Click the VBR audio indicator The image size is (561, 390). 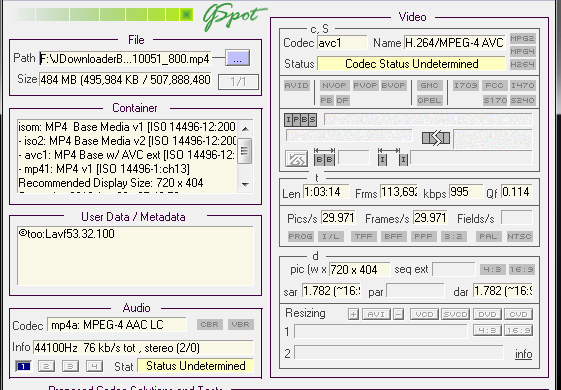tap(241, 325)
